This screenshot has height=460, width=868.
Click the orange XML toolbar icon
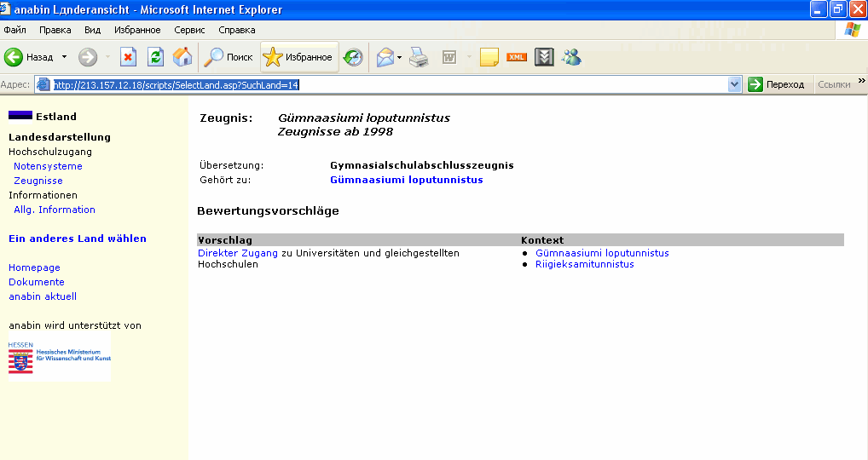coord(517,57)
